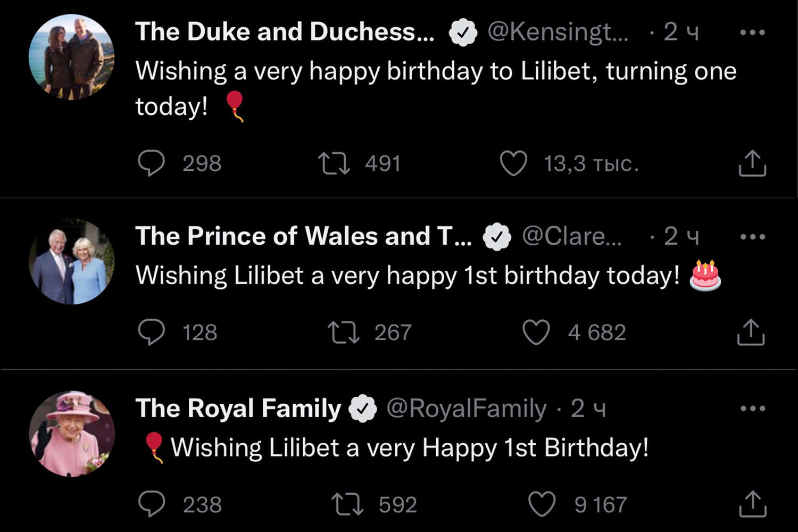Share The Royal Family tweet
Screen dimensions: 798x532
click(x=752, y=504)
